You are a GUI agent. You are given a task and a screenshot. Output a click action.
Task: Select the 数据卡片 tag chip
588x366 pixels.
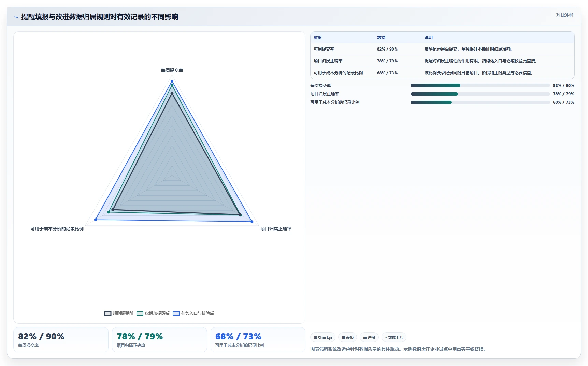click(x=394, y=337)
